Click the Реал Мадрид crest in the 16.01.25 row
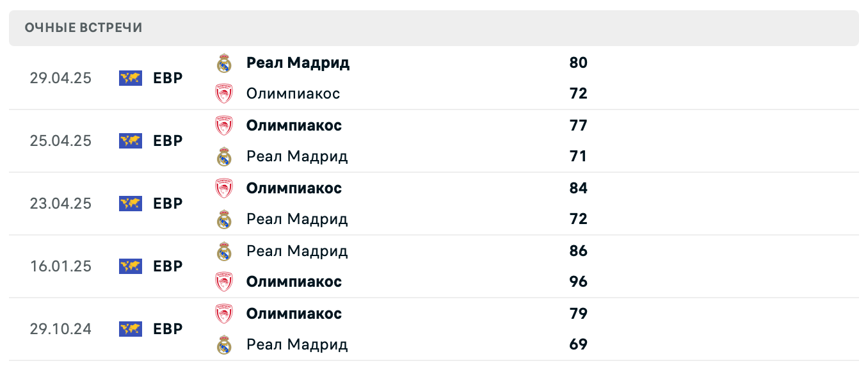 (225, 251)
